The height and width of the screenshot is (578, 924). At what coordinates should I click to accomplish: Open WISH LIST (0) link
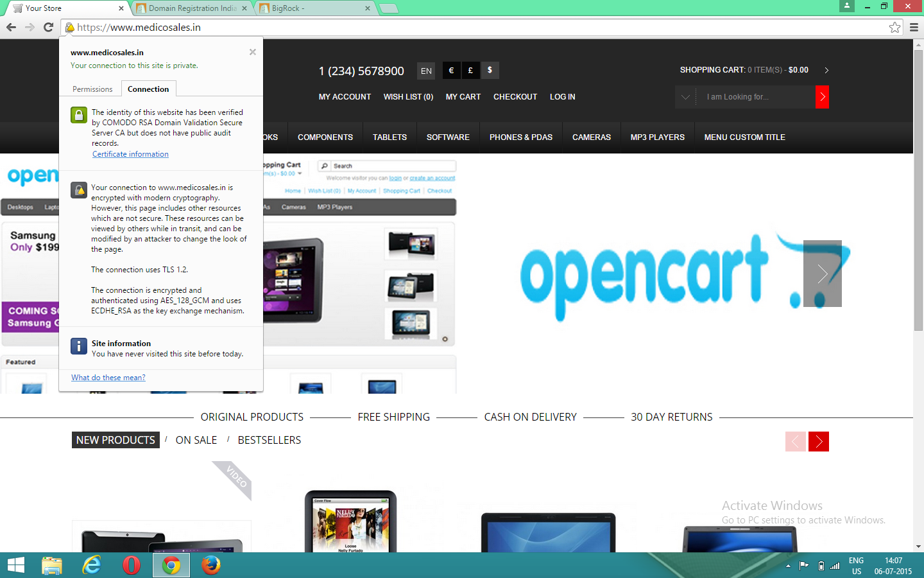pyautogui.click(x=408, y=97)
